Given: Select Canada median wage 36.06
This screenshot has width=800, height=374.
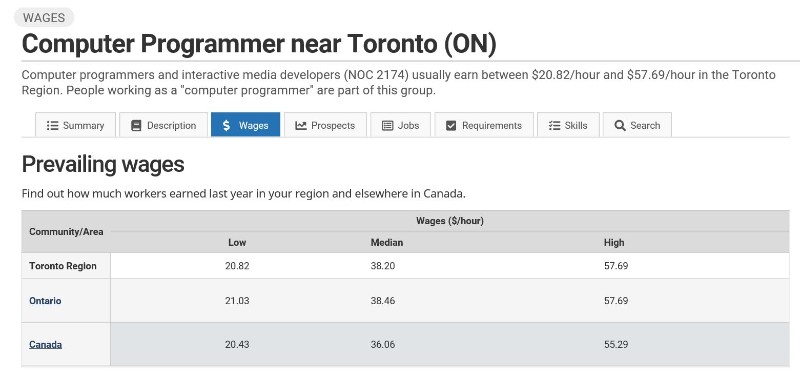Looking at the screenshot, I should coord(383,344).
